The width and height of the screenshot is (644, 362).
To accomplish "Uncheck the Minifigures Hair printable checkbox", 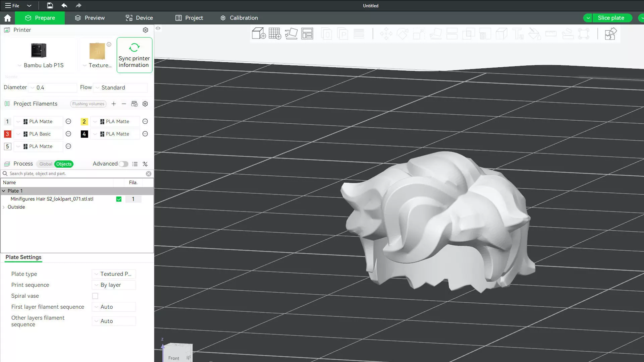I will [x=119, y=199].
